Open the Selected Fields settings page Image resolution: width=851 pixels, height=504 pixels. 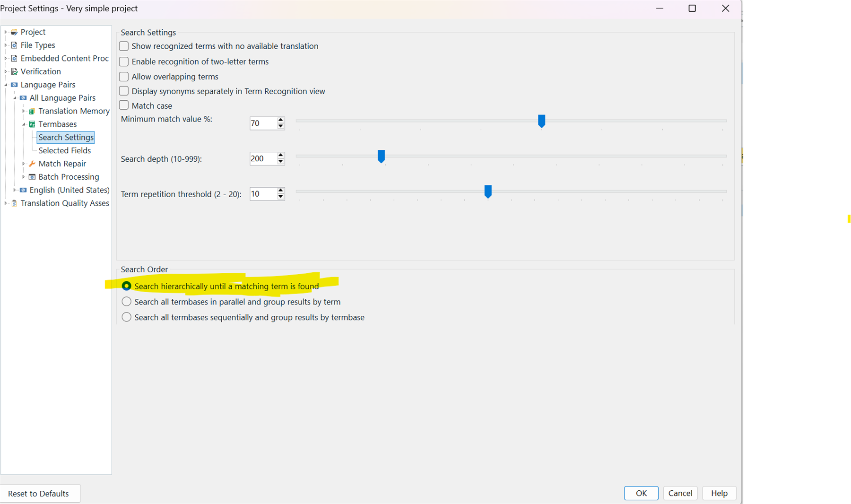(65, 150)
